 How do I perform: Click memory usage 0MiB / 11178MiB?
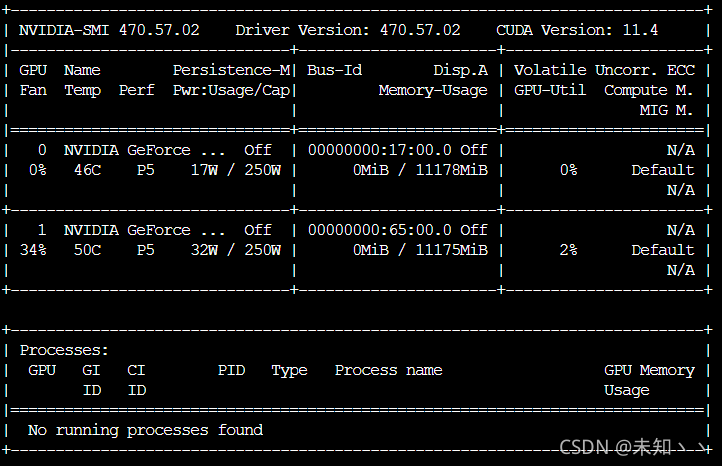(x=420, y=170)
